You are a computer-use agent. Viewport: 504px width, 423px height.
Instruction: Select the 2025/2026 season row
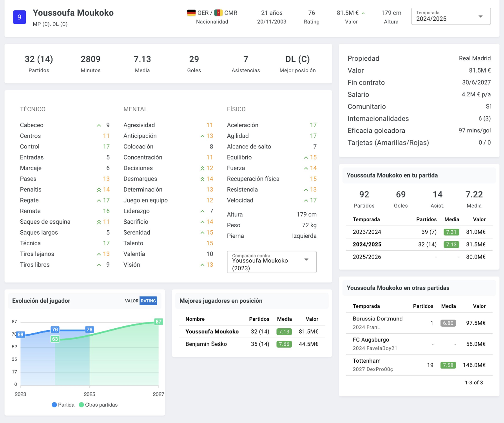click(x=419, y=257)
